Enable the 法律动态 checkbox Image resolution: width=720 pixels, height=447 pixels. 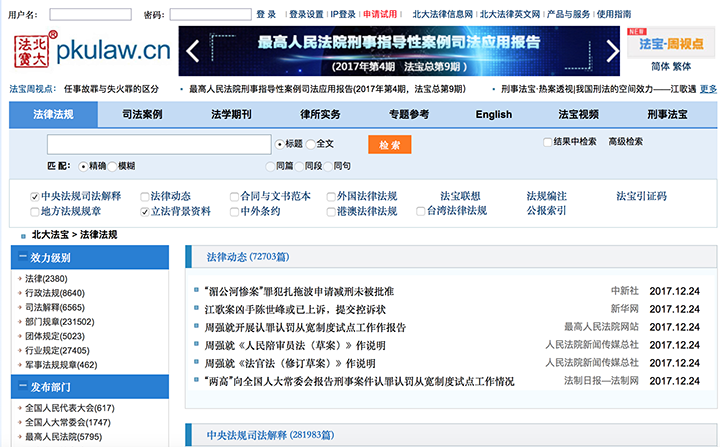(146, 196)
